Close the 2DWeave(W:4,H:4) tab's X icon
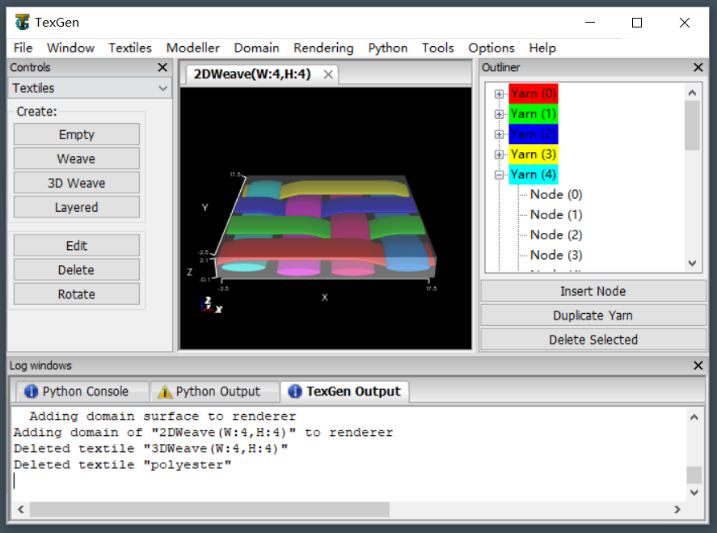Viewport: 717px width, 533px height. [328, 74]
